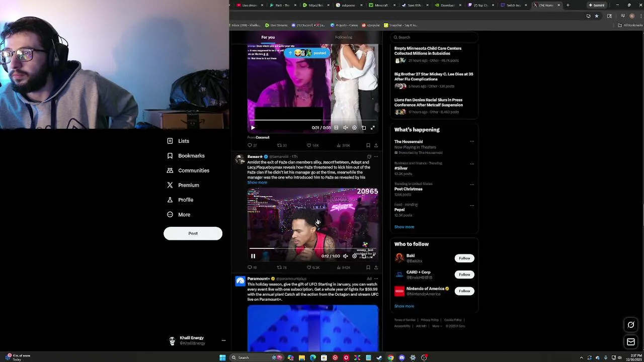Open the Big Brother 27 Star story
Image resolution: width=644 pixels, height=362 pixels.
pos(434,76)
